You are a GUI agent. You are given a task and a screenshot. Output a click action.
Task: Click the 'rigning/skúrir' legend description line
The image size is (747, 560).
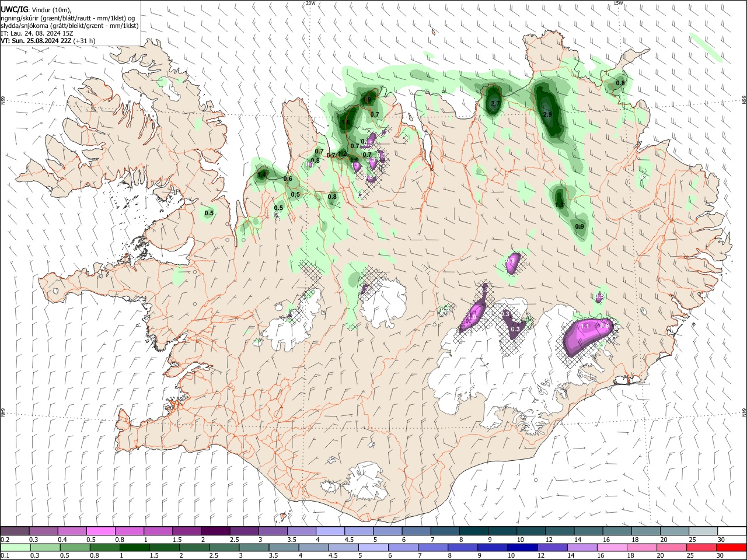pyautogui.click(x=68, y=18)
